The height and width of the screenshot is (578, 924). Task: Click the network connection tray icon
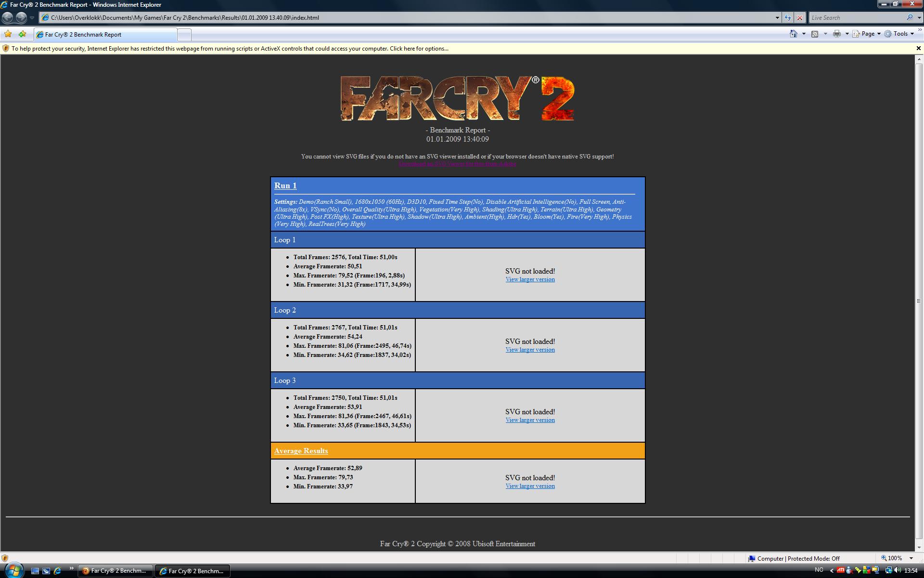tap(888, 571)
